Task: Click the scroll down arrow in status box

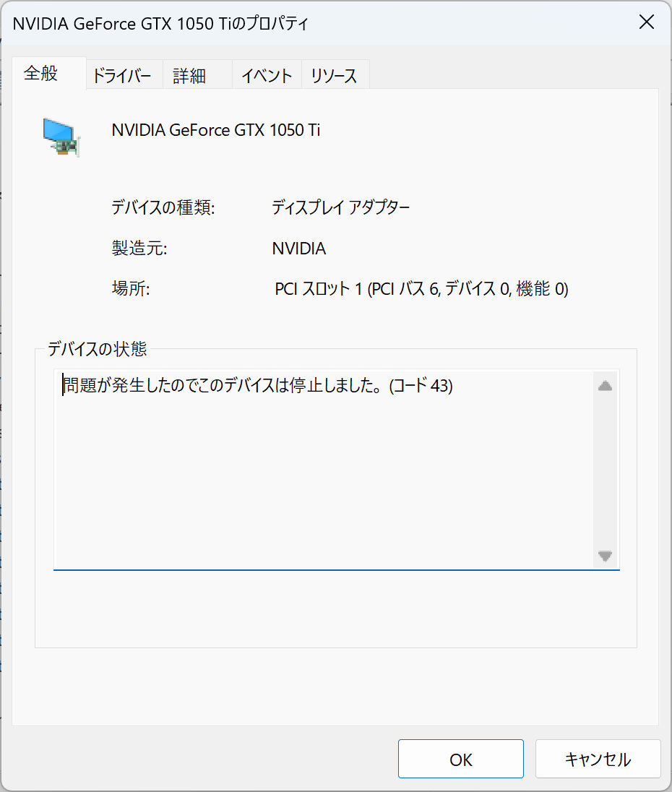Action: pyautogui.click(x=605, y=556)
